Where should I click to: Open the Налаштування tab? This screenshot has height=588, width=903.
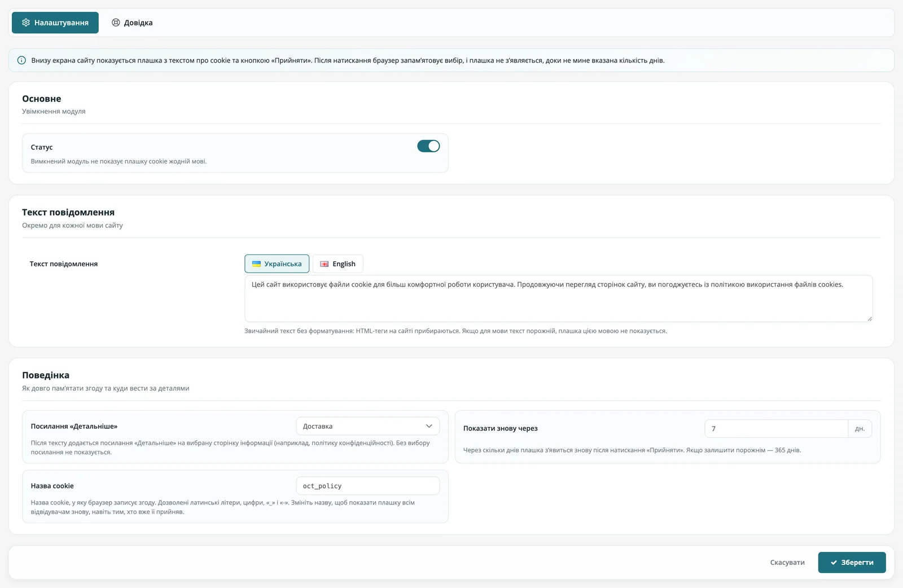click(55, 23)
